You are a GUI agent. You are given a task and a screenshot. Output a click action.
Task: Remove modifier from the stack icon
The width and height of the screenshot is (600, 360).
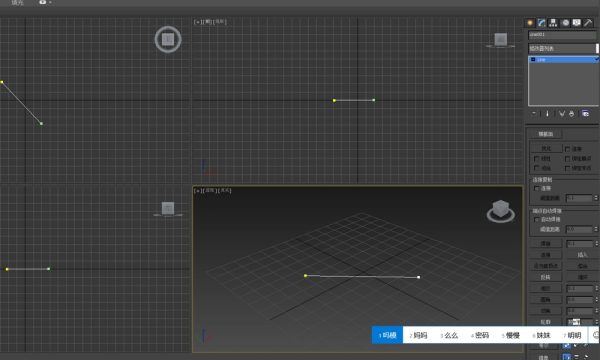571,114
